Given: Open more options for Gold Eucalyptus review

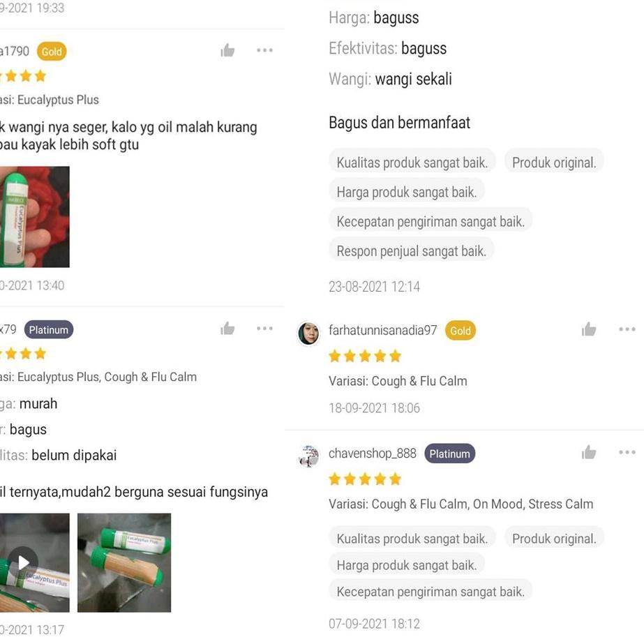Looking at the screenshot, I should [x=264, y=50].
